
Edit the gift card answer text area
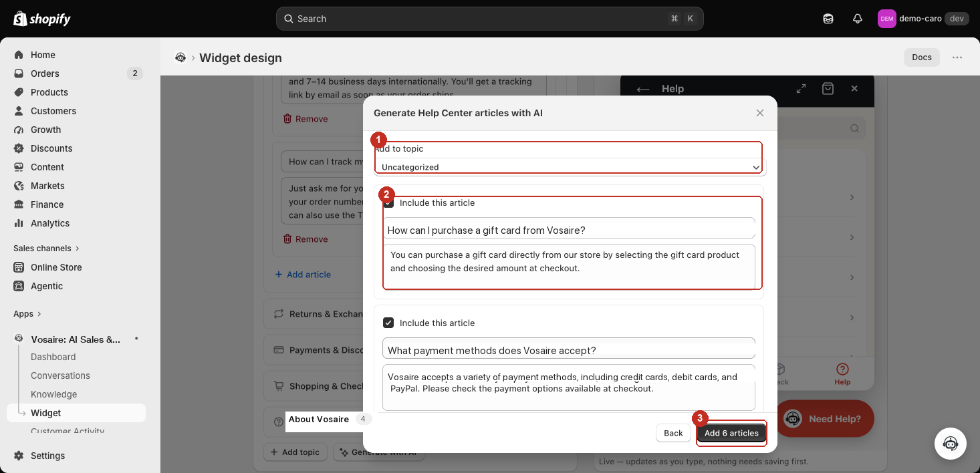tap(569, 267)
